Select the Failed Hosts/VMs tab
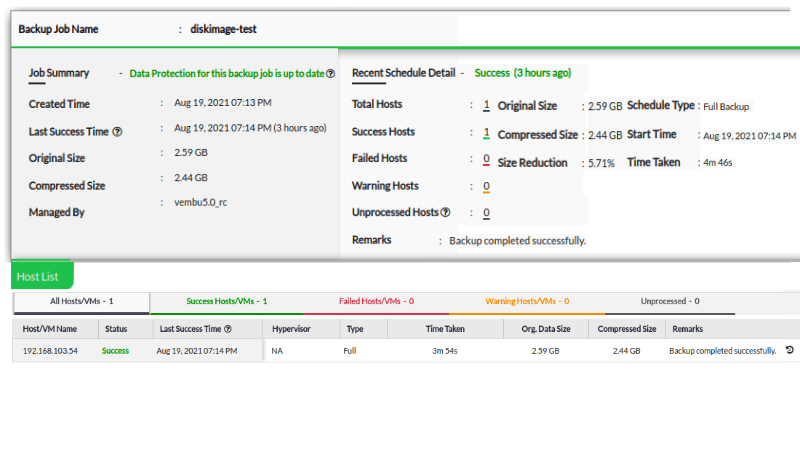Viewport: 800px width, 450px height. [376, 301]
